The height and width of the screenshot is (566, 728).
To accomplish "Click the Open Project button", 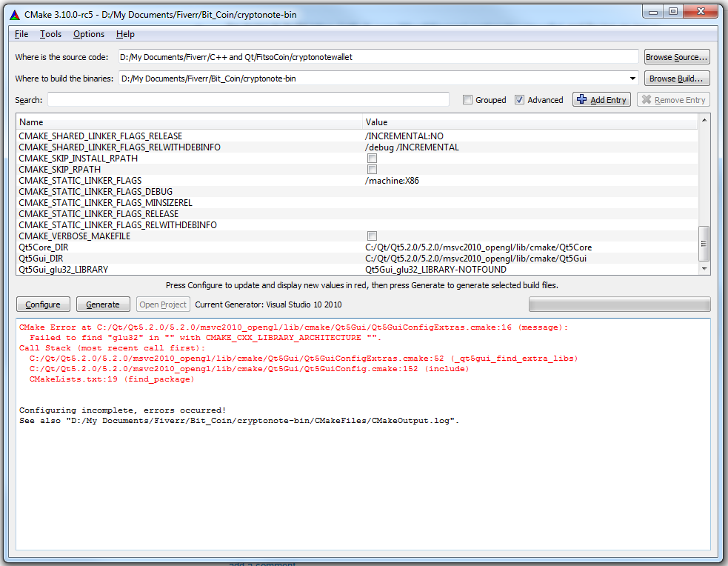I will tap(163, 304).
